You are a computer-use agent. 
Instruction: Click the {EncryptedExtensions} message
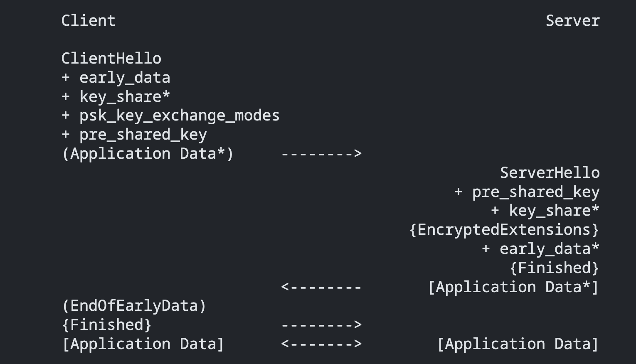[504, 230]
